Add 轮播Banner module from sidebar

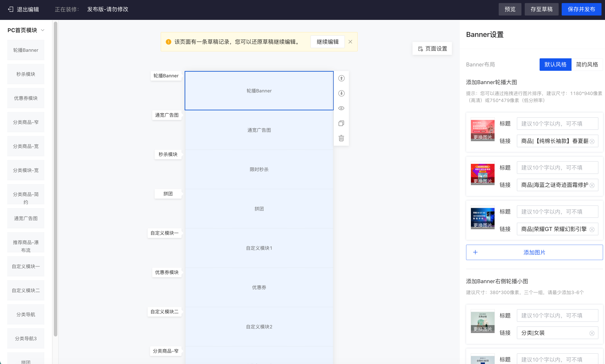pyautogui.click(x=26, y=50)
